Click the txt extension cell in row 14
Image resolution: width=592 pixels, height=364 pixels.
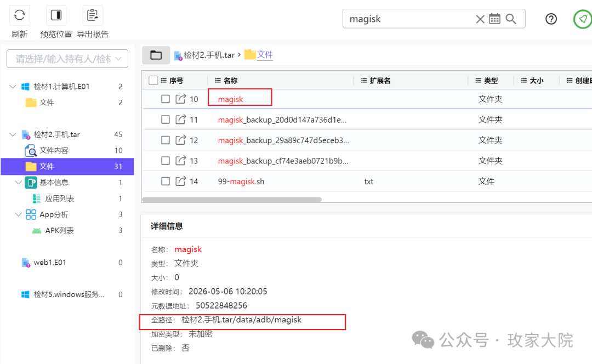click(369, 181)
